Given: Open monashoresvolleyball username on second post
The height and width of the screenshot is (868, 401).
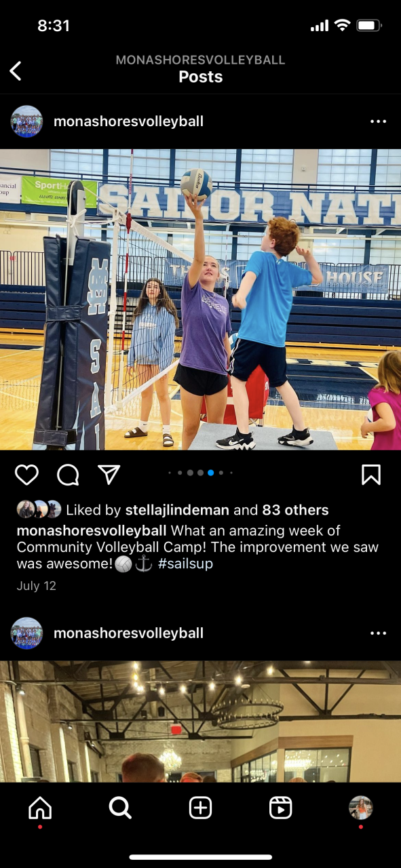Looking at the screenshot, I should click(128, 633).
